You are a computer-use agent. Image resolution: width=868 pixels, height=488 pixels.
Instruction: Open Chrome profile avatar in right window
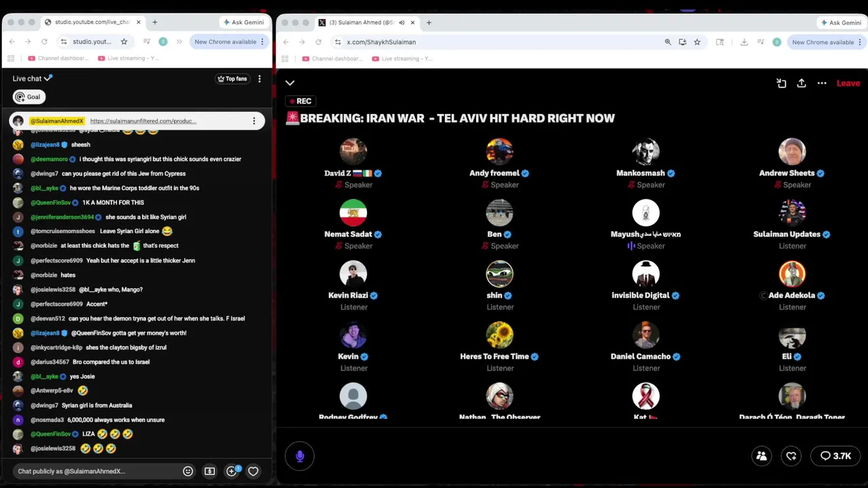click(777, 42)
